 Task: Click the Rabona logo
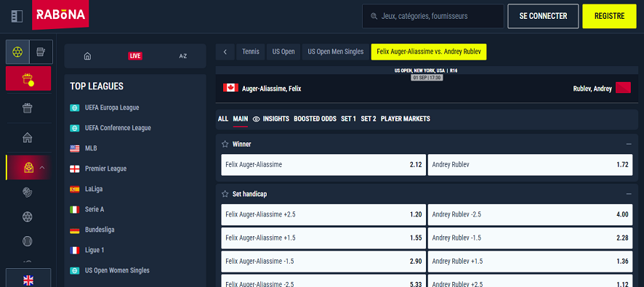click(61, 15)
